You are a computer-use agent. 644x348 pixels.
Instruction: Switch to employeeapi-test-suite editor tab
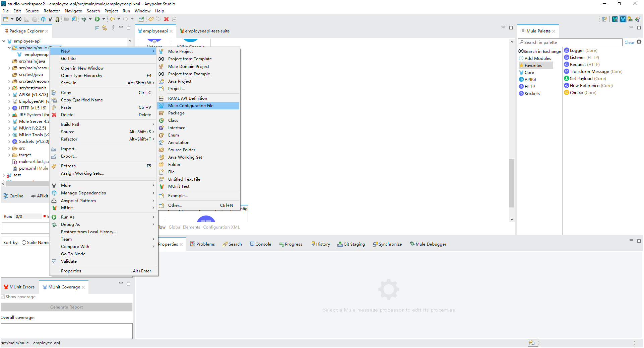[x=205, y=31]
